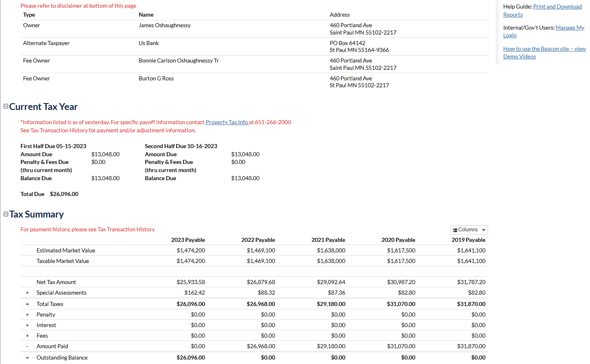Click the 2019 Payable column header
This screenshot has height=364, width=590.
(x=468, y=240)
